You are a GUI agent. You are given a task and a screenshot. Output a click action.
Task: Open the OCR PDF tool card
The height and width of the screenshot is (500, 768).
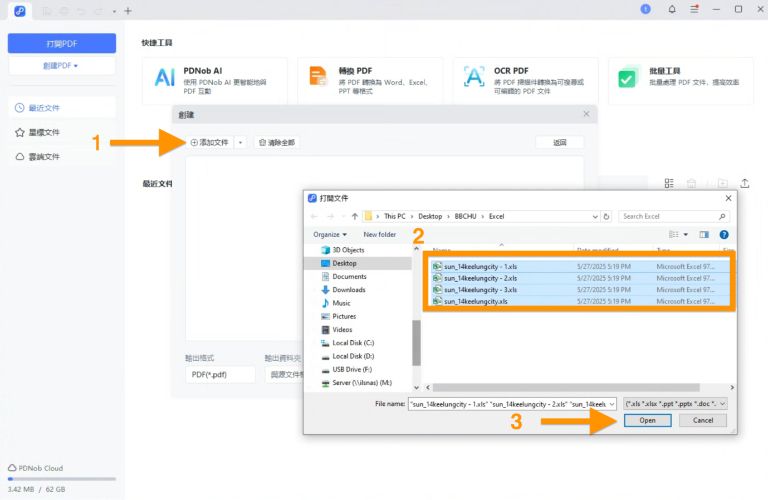click(x=526, y=81)
